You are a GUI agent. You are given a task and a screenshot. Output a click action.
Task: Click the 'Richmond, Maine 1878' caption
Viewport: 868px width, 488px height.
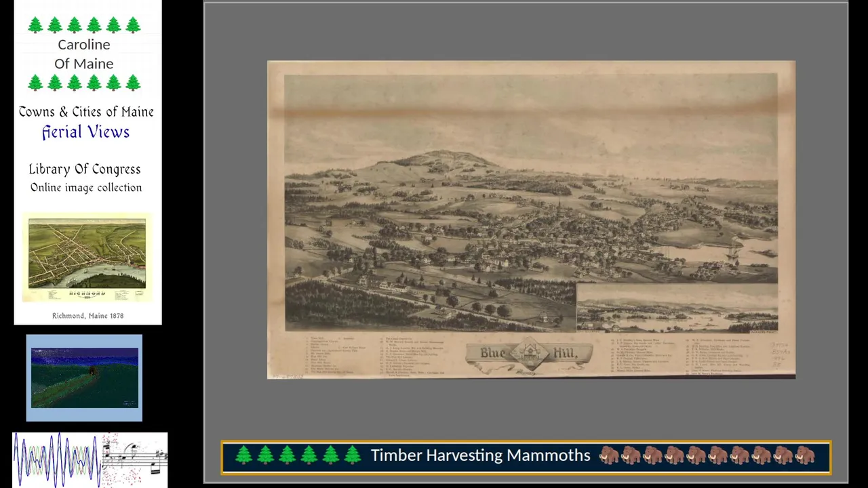87,316
